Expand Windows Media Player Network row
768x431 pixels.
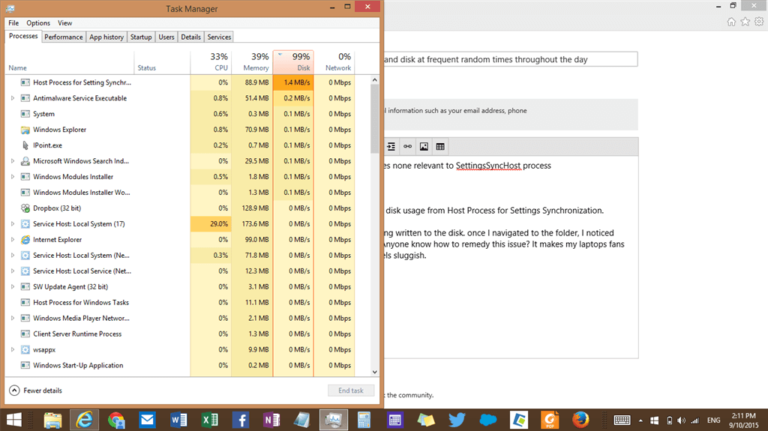tap(13, 318)
